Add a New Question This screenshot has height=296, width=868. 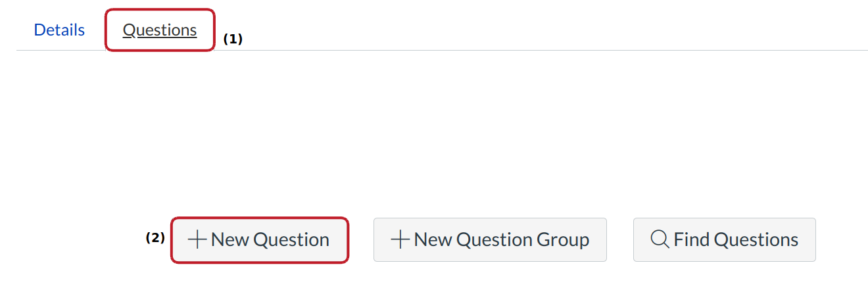pos(260,239)
